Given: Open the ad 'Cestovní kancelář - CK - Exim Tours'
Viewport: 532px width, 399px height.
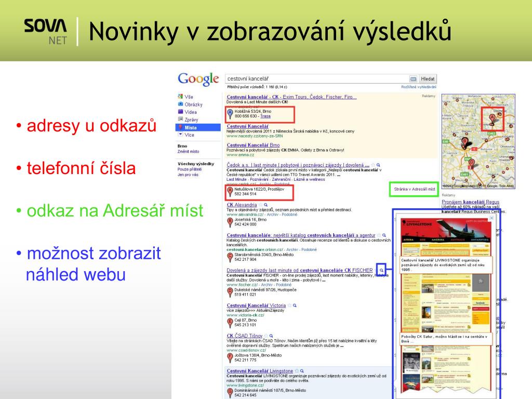Looking at the screenshot, I should [291, 97].
